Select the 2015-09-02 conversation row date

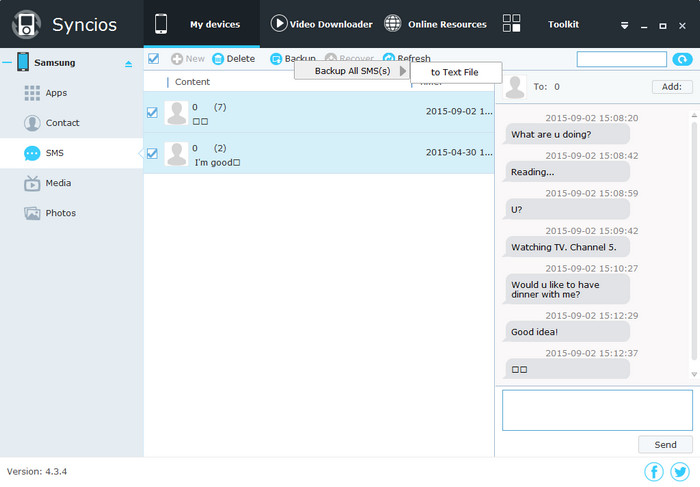click(x=459, y=111)
